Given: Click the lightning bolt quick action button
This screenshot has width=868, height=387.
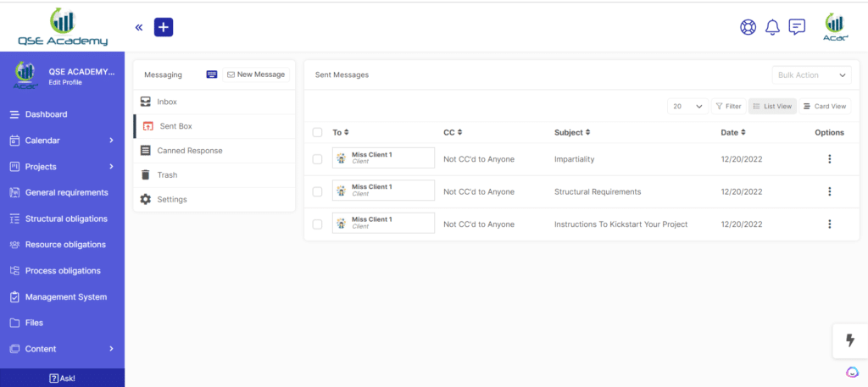Looking at the screenshot, I should (849, 340).
